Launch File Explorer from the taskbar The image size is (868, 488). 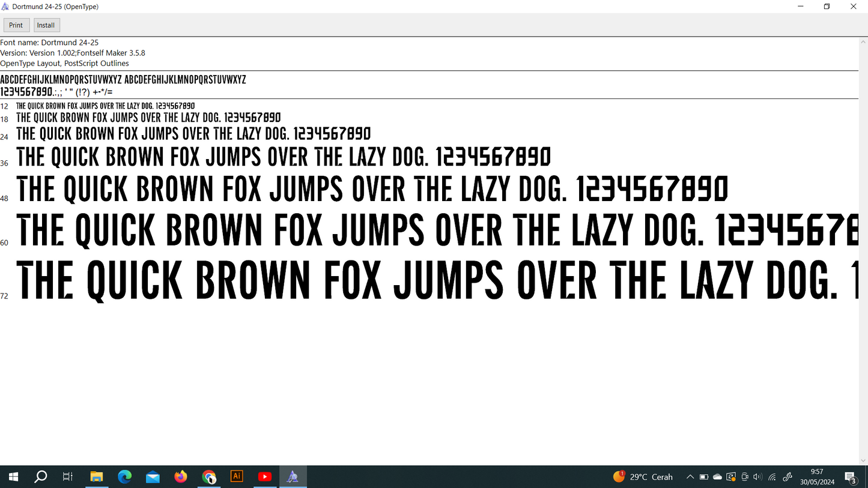(97, 477)
